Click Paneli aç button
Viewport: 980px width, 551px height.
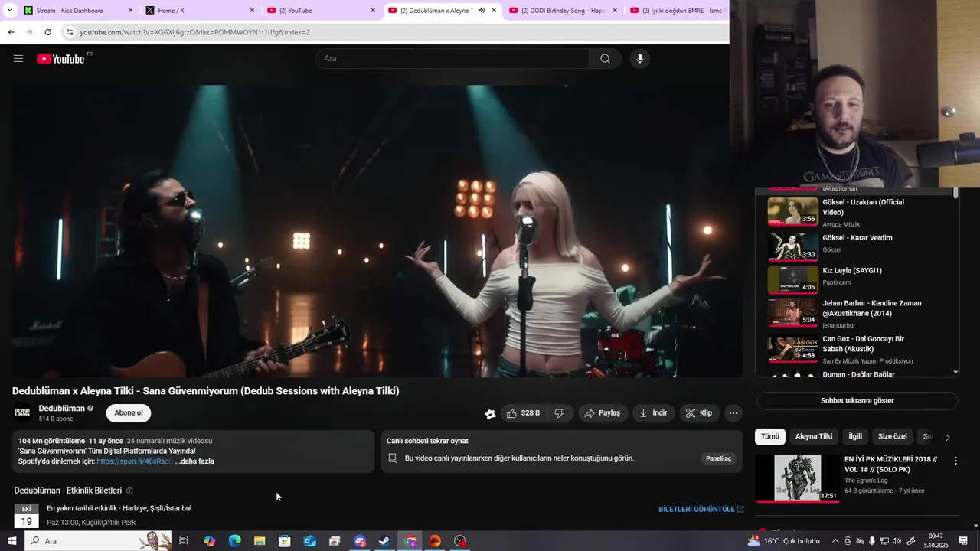click(x=719, y=458)
